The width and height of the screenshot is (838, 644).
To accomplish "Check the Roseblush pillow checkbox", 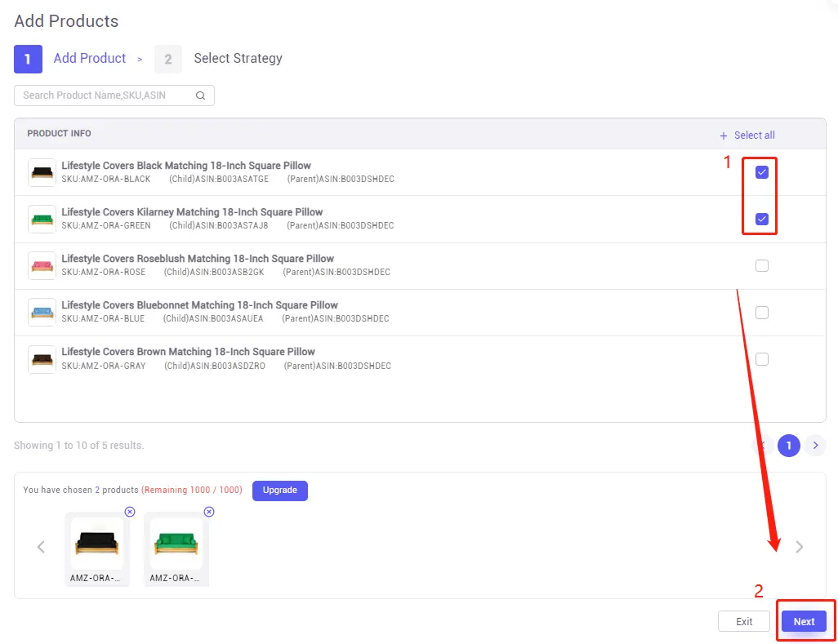I will tap(762, 265).
